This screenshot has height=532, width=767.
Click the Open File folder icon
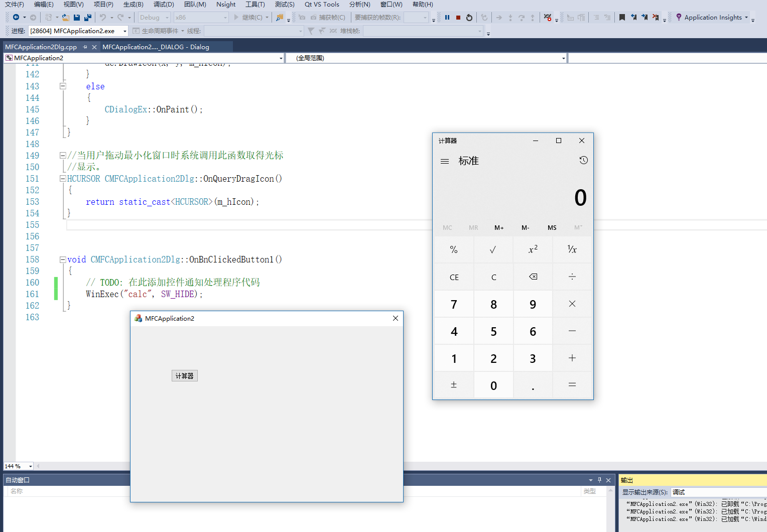click(65, 17)
